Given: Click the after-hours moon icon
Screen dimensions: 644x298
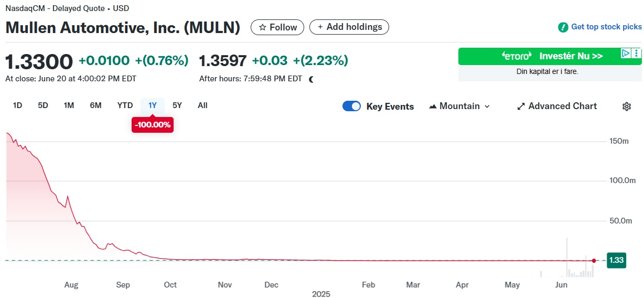Looking at the screenshot, I should point(312,79).
